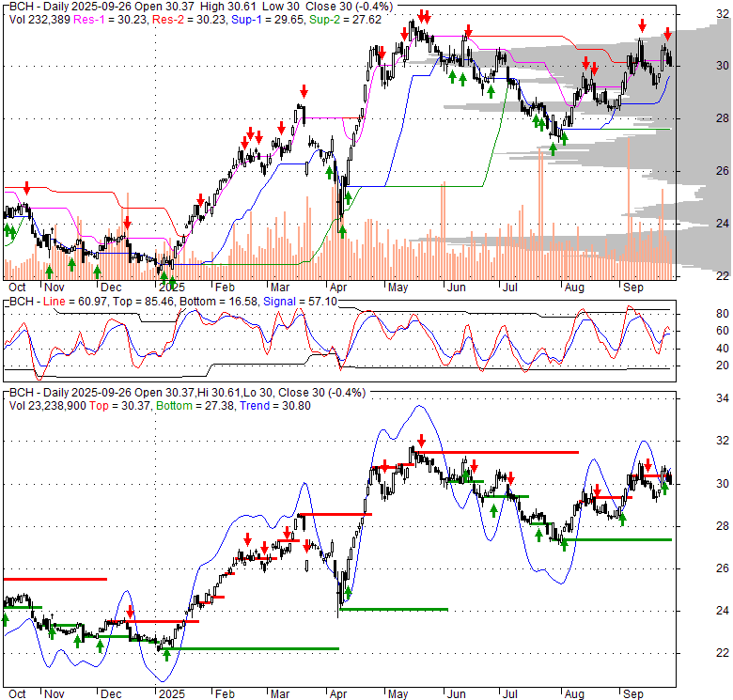Click the 'Nov' month label under the bottom chart

pyautogui.click(x=55, y=694)
